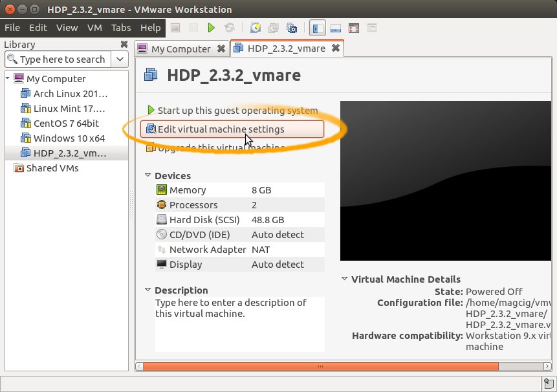The height and width of the screenshot is (392, 557).
Task: Close the My Computer tab
Action: pos(221,49)
